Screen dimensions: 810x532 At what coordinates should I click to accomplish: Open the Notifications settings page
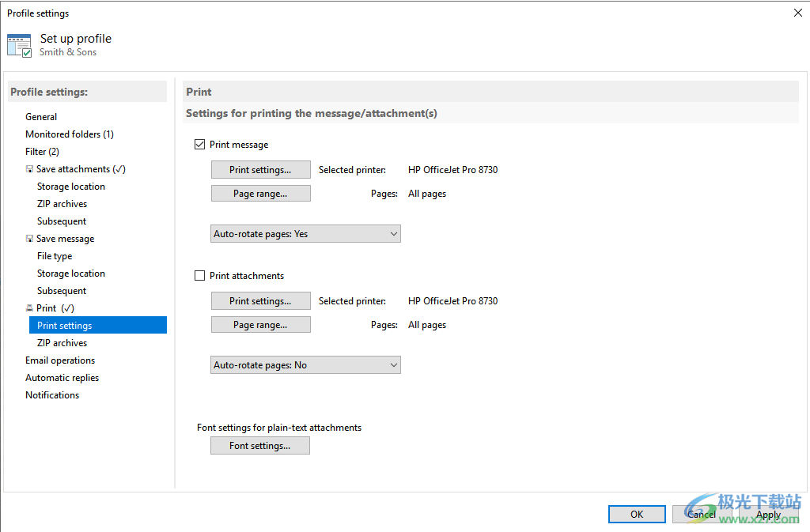(x=52, y=395)
